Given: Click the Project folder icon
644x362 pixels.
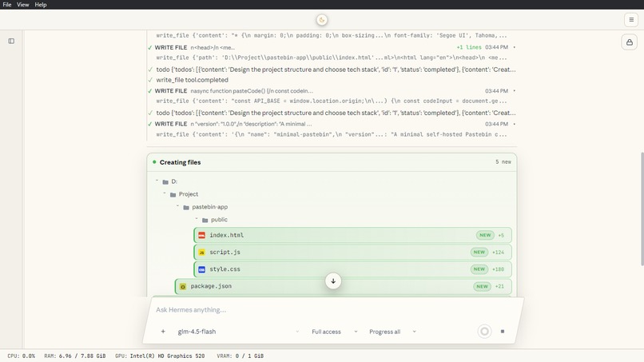Looking at the screenshot, I should pos(173,194).
